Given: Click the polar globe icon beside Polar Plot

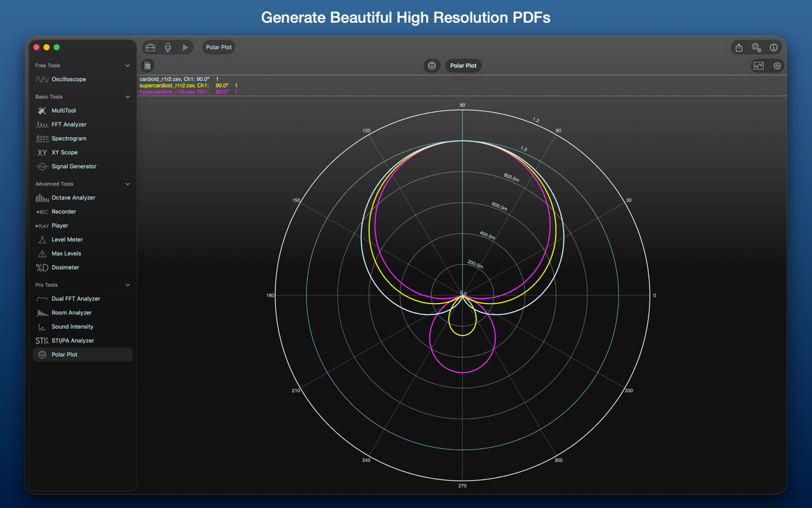Looking at the screenshot, I should pos(432,65).
